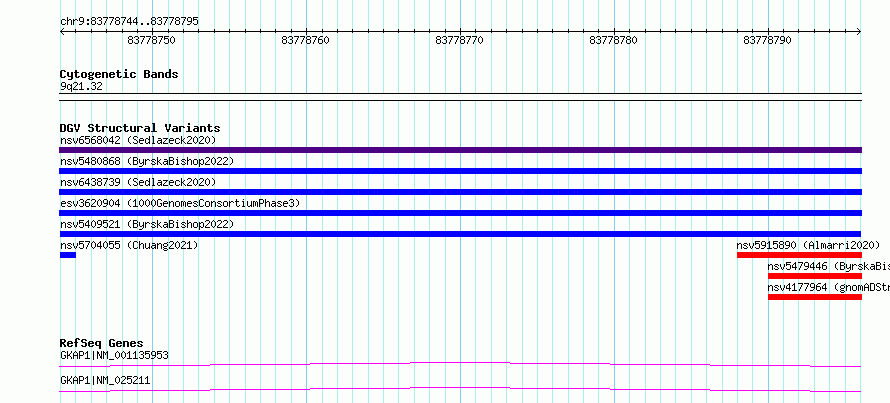Image resolution: width=890 pixels, height=403 pixels.
Task: Click the blue bar for nsv5409521
Action: 460,234
